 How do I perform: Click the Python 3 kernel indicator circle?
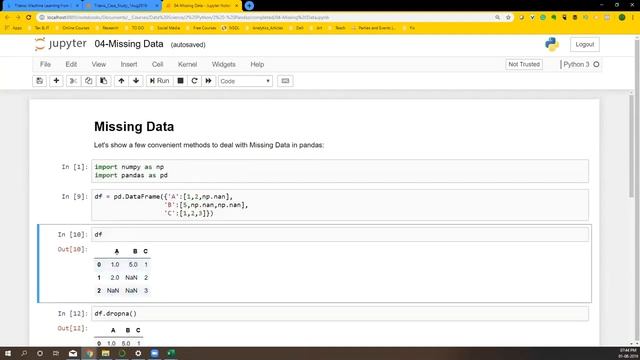point(596,64)
